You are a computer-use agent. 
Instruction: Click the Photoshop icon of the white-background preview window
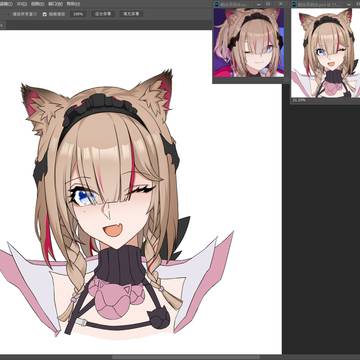coord(294,4)
